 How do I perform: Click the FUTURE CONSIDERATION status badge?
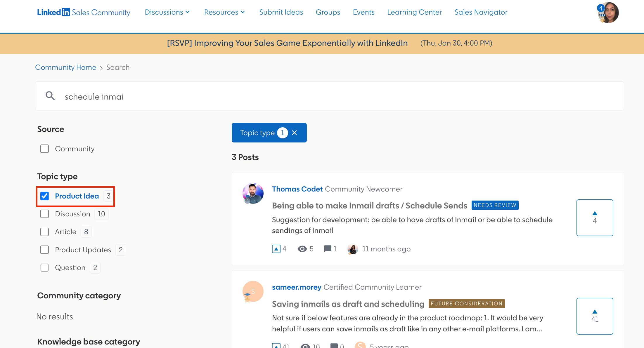pos(467,304)
